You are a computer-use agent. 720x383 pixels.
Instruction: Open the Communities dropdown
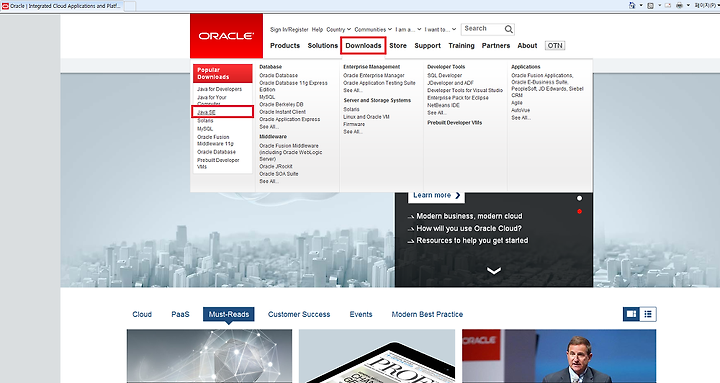[x=373, y=29]
